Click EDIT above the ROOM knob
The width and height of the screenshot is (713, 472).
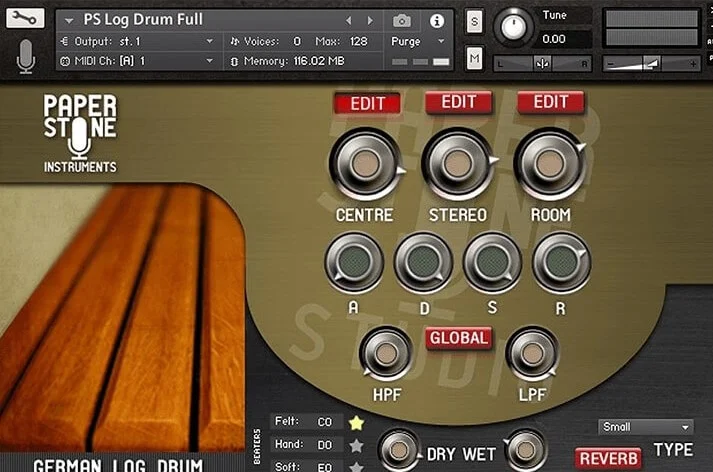coord(551,102)
